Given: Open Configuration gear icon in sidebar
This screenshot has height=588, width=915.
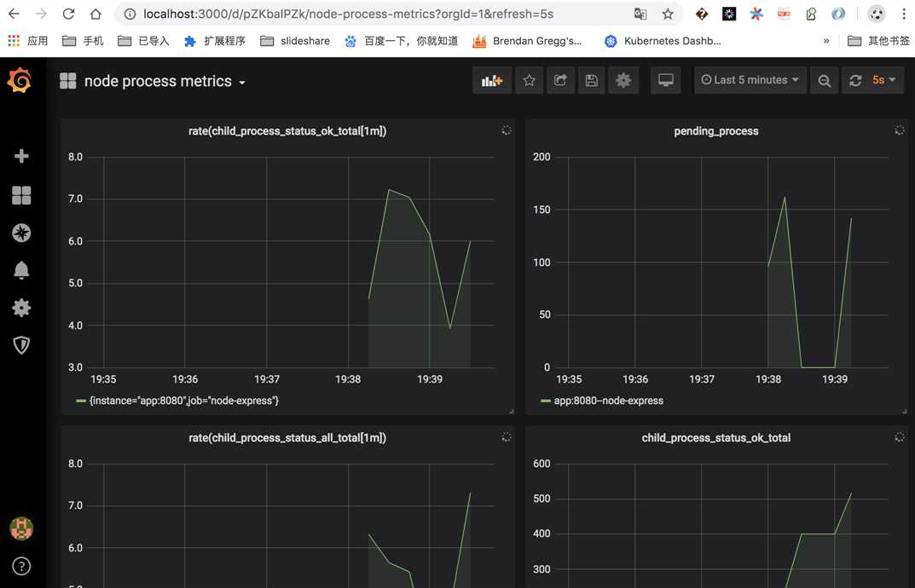Looking at the screenshot, I should (x=21, y=308).
